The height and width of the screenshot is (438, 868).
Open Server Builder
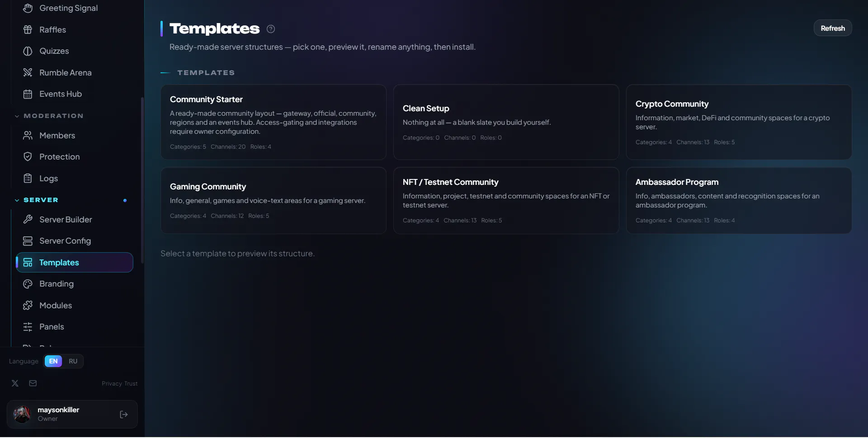pyautogui.click(x=75, y=220)
